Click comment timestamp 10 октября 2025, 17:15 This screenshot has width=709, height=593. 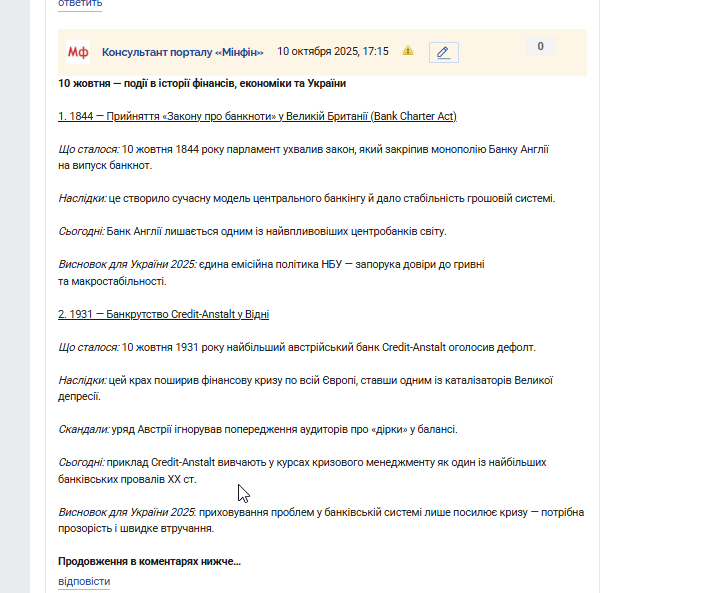pos(333,52)
